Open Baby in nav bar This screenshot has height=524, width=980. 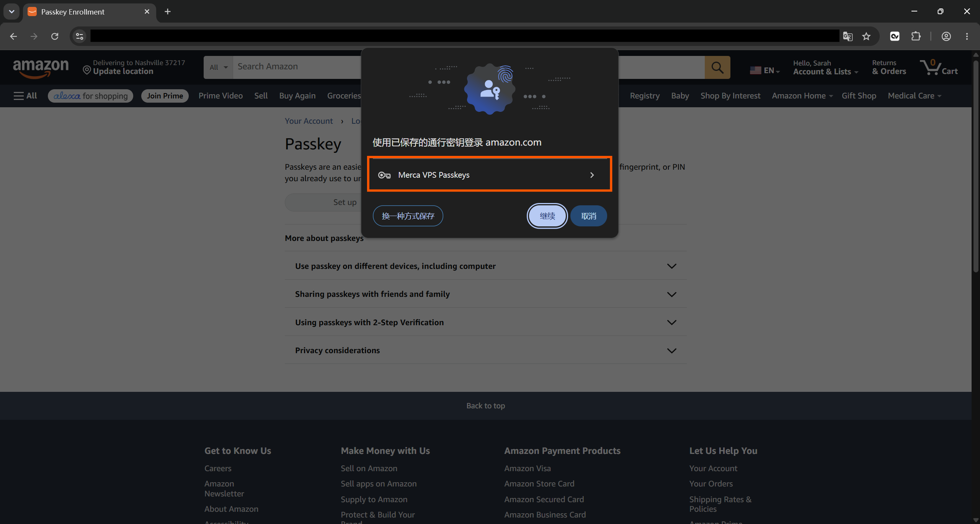(680, 96)
